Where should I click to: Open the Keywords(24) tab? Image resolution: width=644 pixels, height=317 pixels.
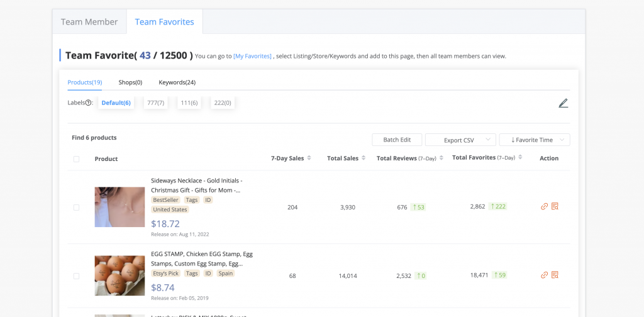point(177,82)
